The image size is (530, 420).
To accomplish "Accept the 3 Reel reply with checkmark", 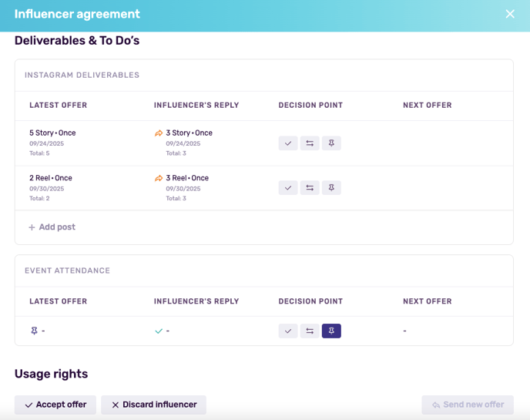I will (288, 188).
